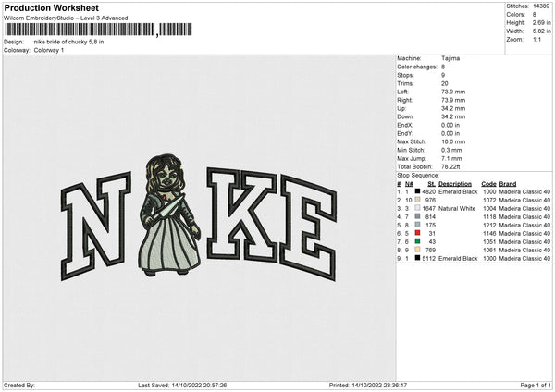Click the Width value 5.82 in
Viewport: 555px width, 392px height.
(541, 31)
